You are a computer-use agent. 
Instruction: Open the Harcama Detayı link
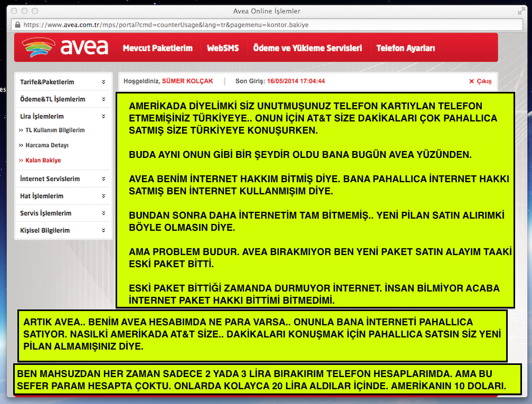point(47,145)
